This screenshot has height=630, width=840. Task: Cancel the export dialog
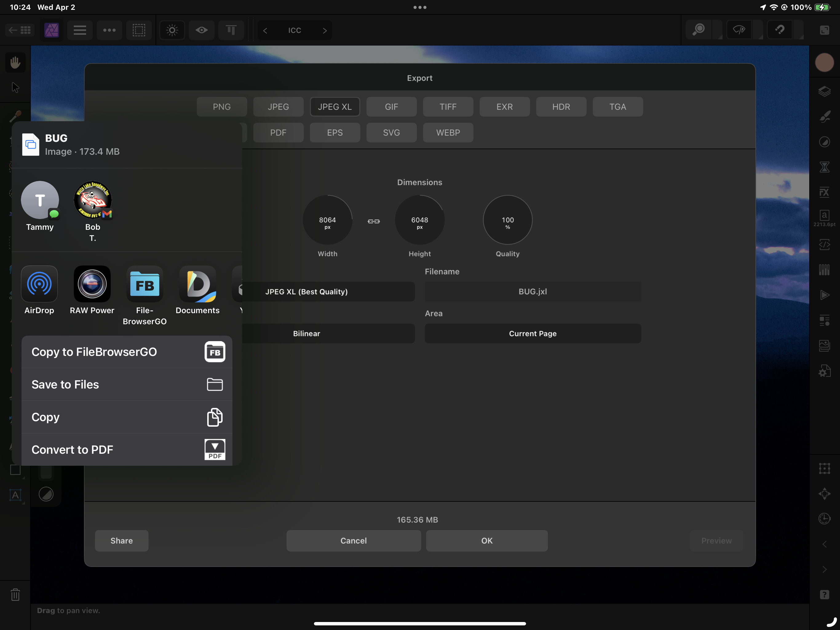(354, 540)
